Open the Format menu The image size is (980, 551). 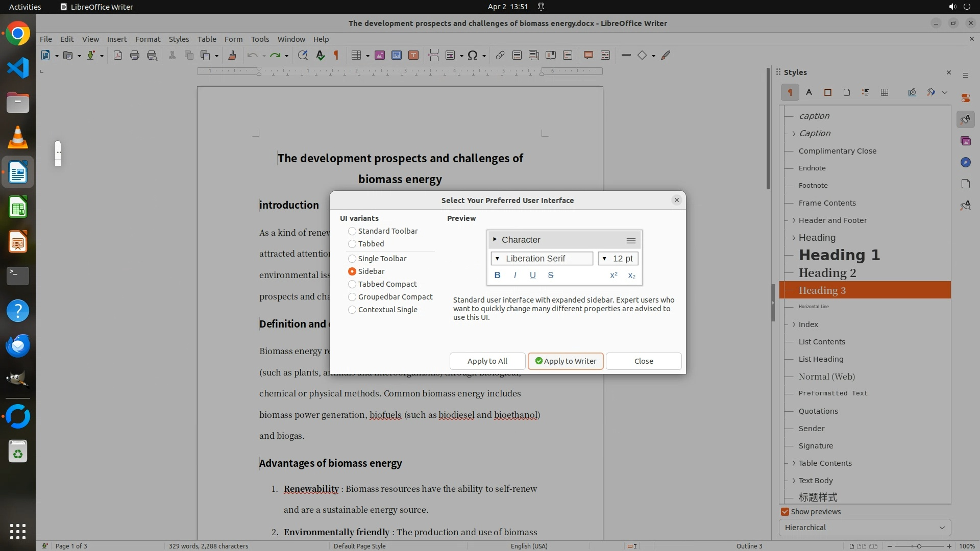148,39
